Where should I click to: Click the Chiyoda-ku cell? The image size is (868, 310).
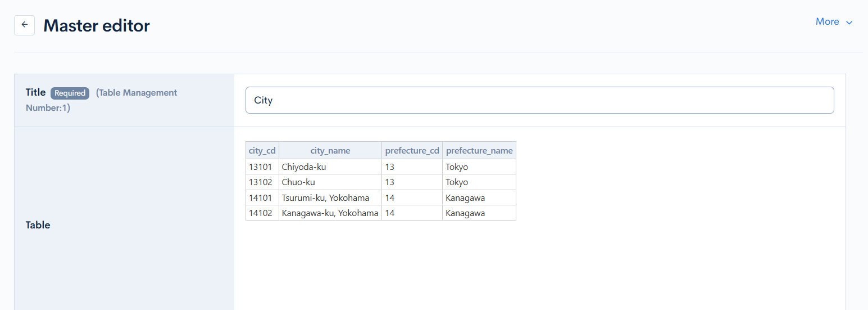click(x=330, y=167)
